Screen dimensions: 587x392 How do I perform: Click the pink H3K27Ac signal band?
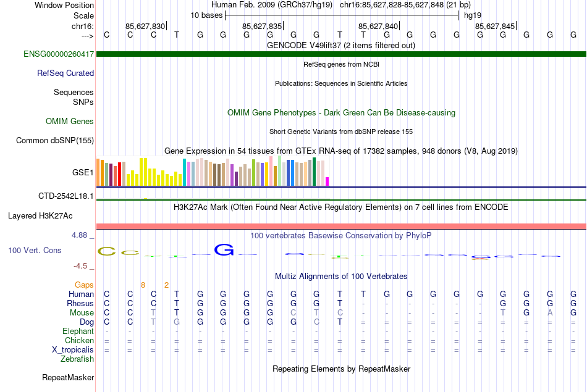341,227
